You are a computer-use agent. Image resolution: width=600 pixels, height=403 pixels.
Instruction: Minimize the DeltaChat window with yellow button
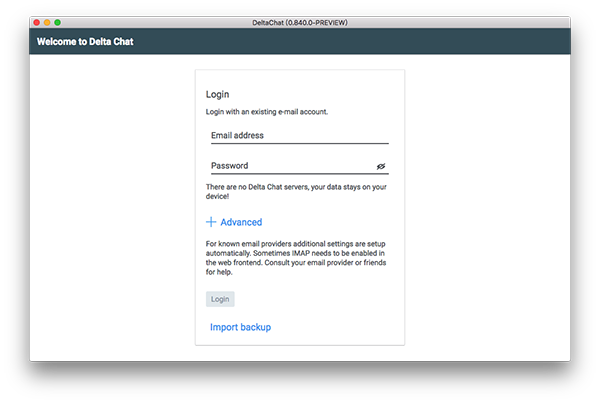coord(47,23)
